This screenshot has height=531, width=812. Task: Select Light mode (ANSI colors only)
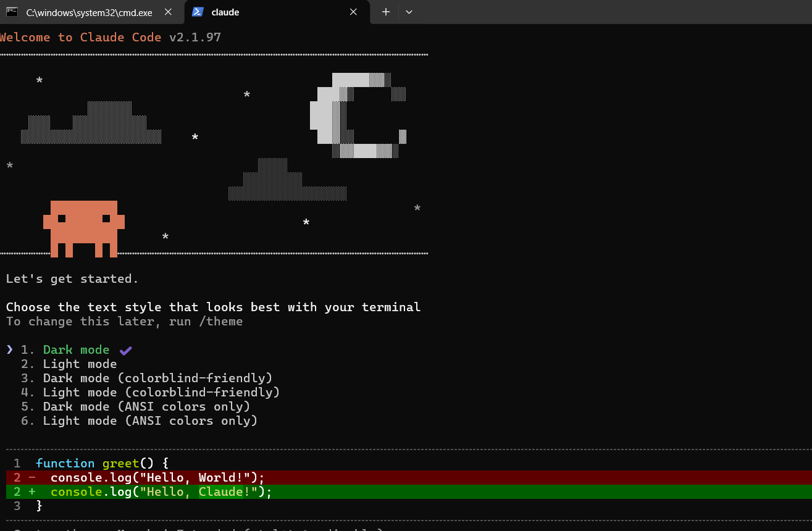139,421
